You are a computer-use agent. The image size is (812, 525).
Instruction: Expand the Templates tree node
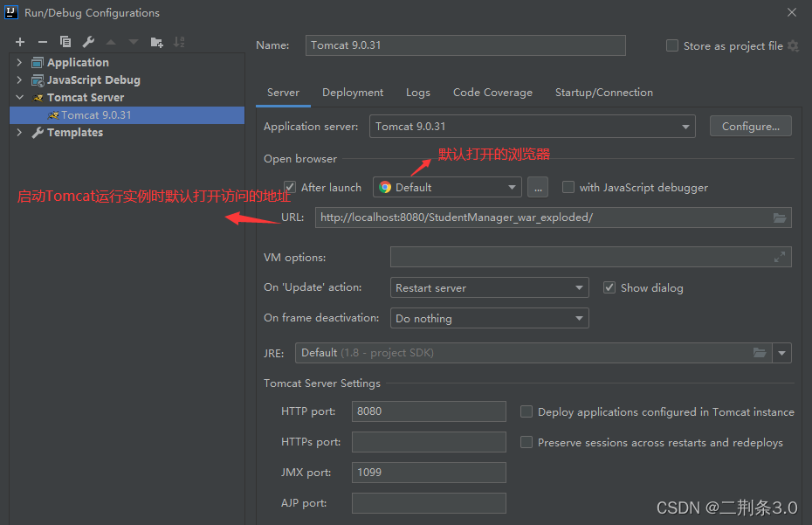[20, 132]
